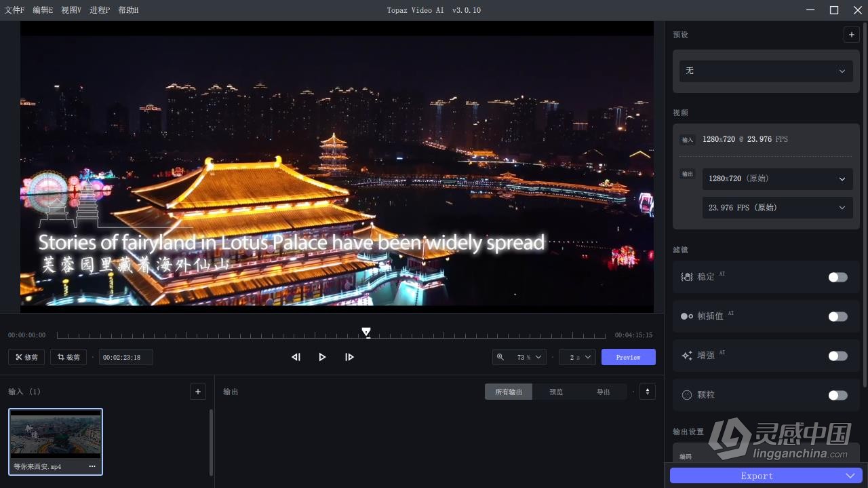The width and height of the screenshot is (868, 488).
Task: Click the magnifier zoom icon above the Preview button
Action: click(501, 356)
